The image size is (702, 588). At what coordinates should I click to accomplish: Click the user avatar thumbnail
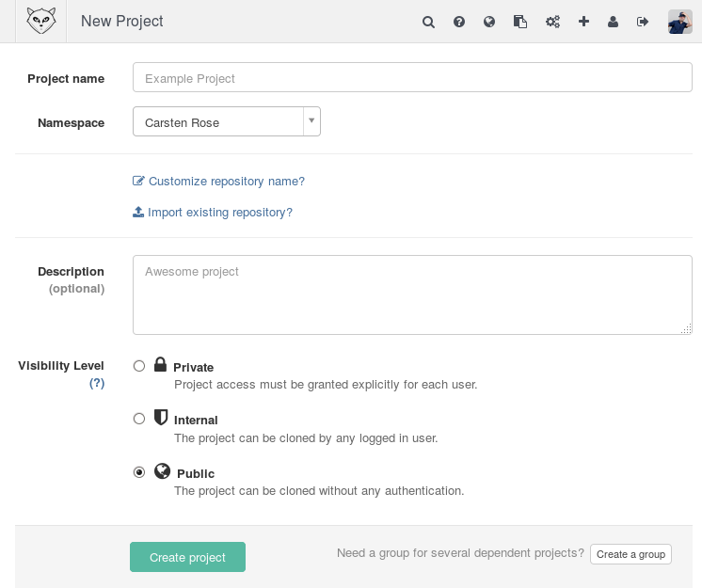pyautogui.click(x=679, y=22)
